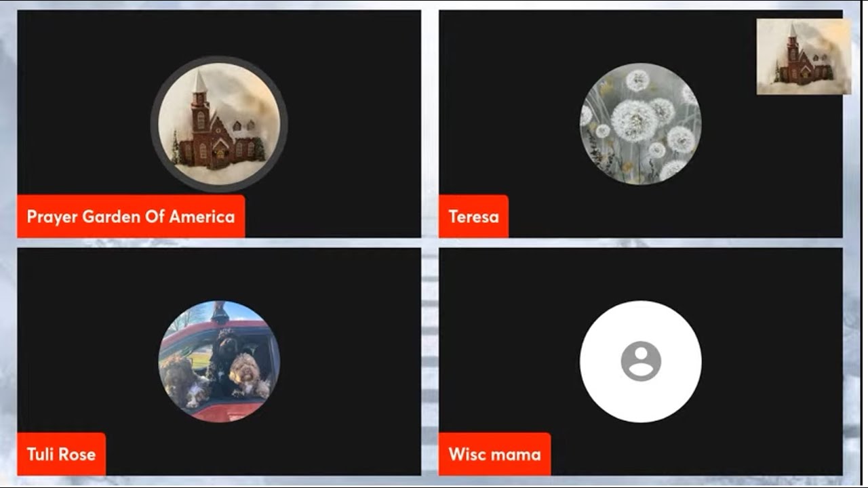The width and height of the screenshot is (868, 488).
Task: Click the Wisc mama name tag
Action: coord(494,454)
